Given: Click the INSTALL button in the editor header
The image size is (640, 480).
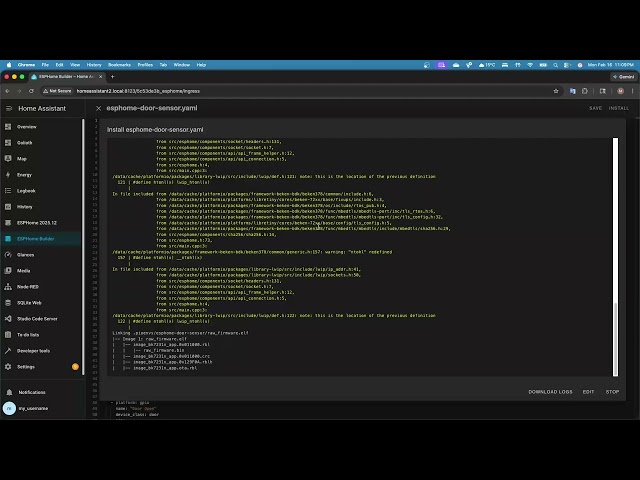Looking at the screenshot, I should tap(619, 108).
